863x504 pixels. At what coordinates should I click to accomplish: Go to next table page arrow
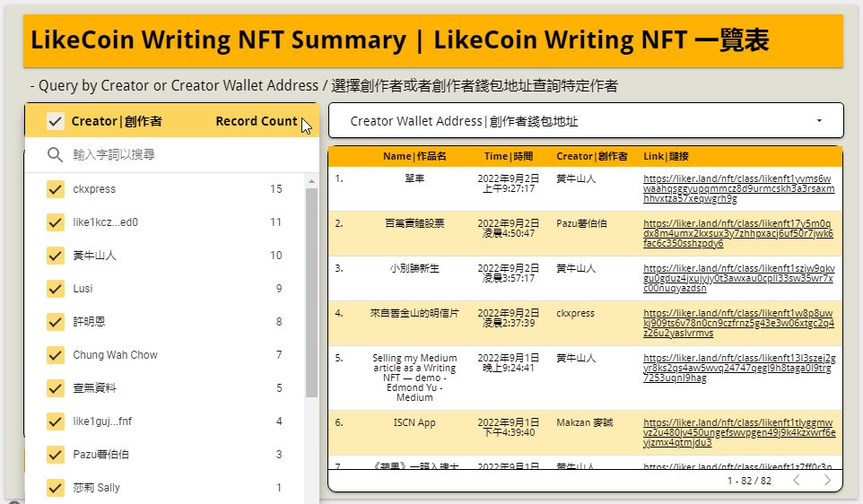click(827, 481)
